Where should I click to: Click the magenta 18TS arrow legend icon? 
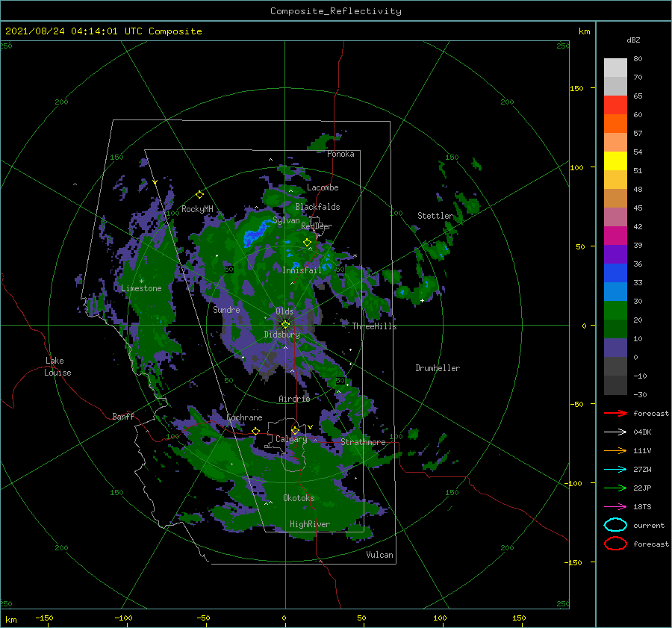coord(615,507)
